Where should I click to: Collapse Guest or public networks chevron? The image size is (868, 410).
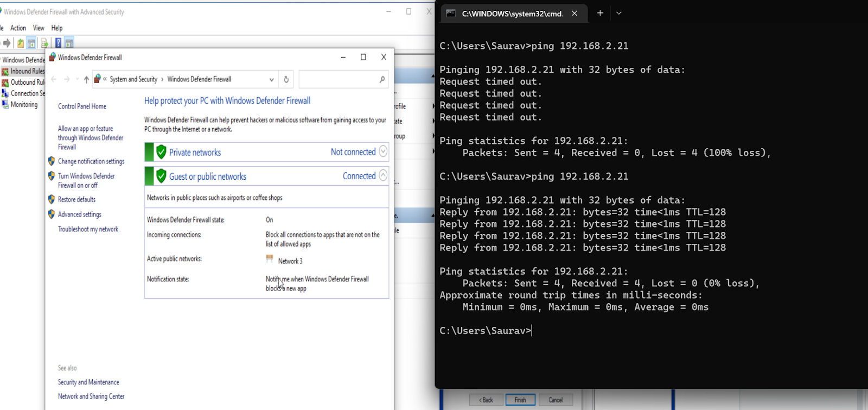pyautogui.click(x=383, y=175)
